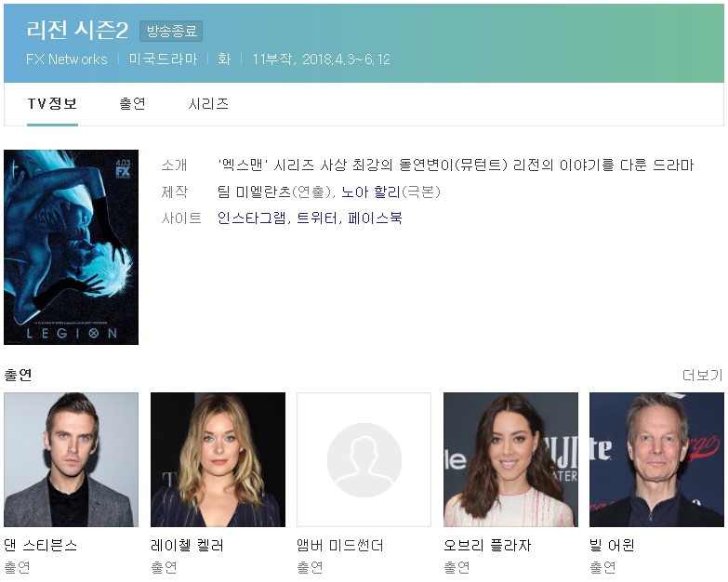Switch to the 출연 tab
The image size is (728, 582).
click(x=132, y=104)
